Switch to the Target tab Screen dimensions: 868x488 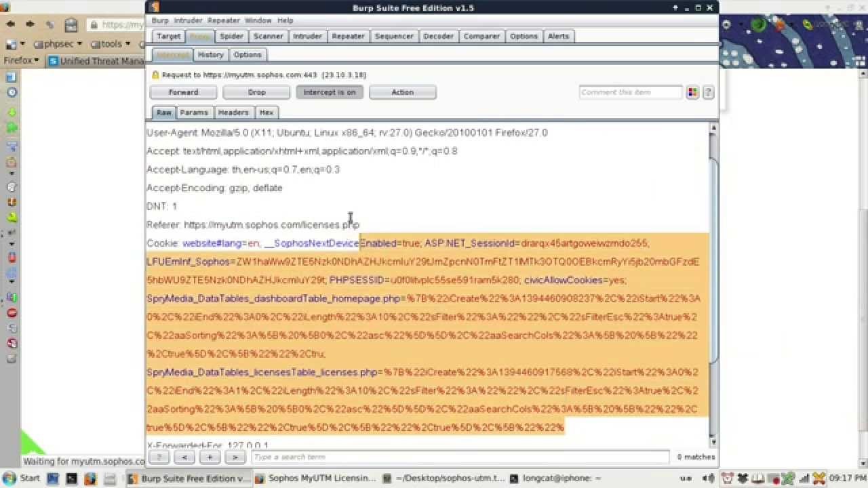tap(168, 37)
